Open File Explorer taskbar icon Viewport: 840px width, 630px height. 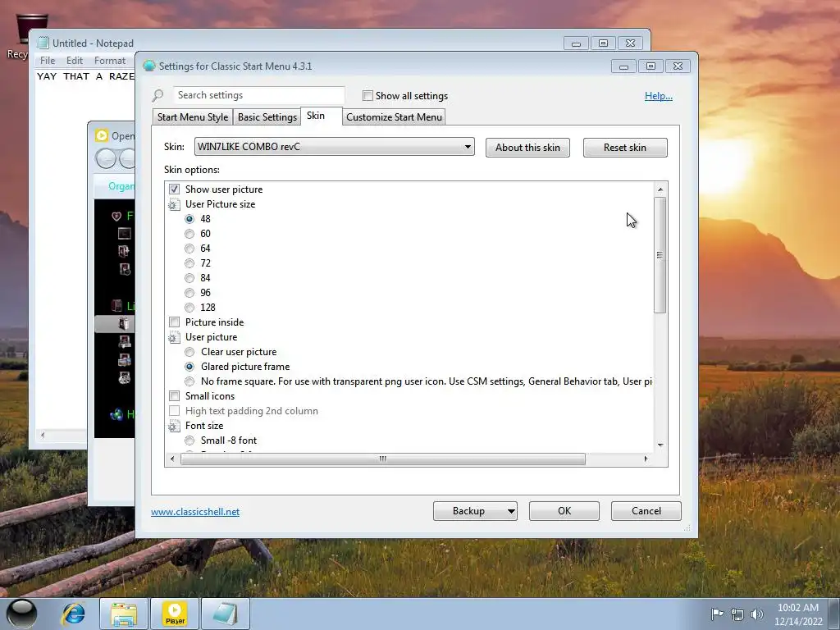point(123,614)
